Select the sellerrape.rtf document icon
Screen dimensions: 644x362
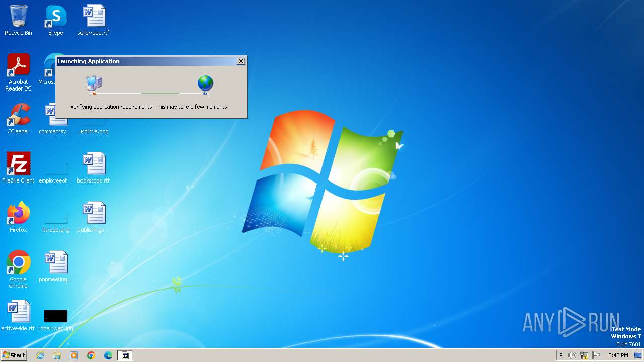pos(94,20)
